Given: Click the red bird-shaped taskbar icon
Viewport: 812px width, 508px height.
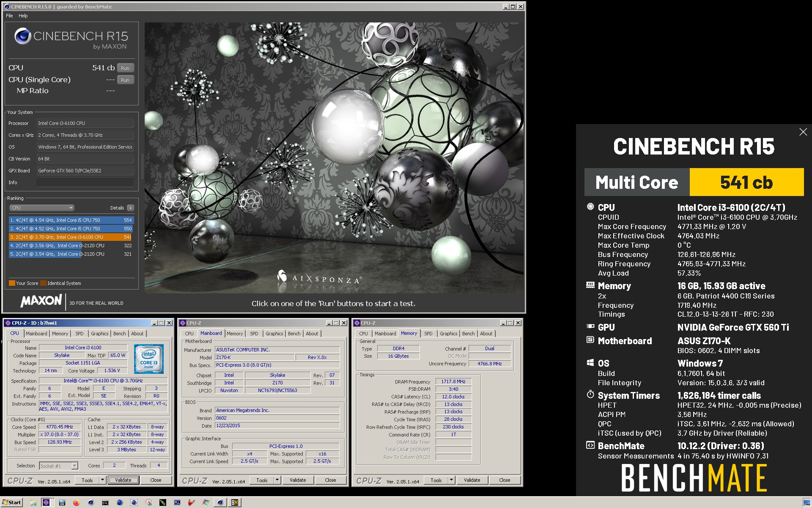Looking at the screenshot, I should pos(192,502).
